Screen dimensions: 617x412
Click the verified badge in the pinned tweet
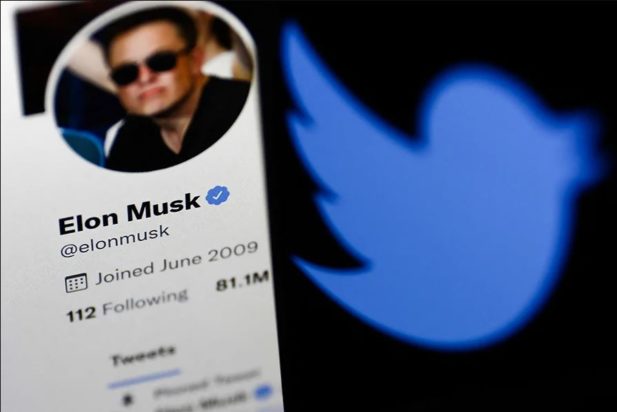[x=263, y=392]
